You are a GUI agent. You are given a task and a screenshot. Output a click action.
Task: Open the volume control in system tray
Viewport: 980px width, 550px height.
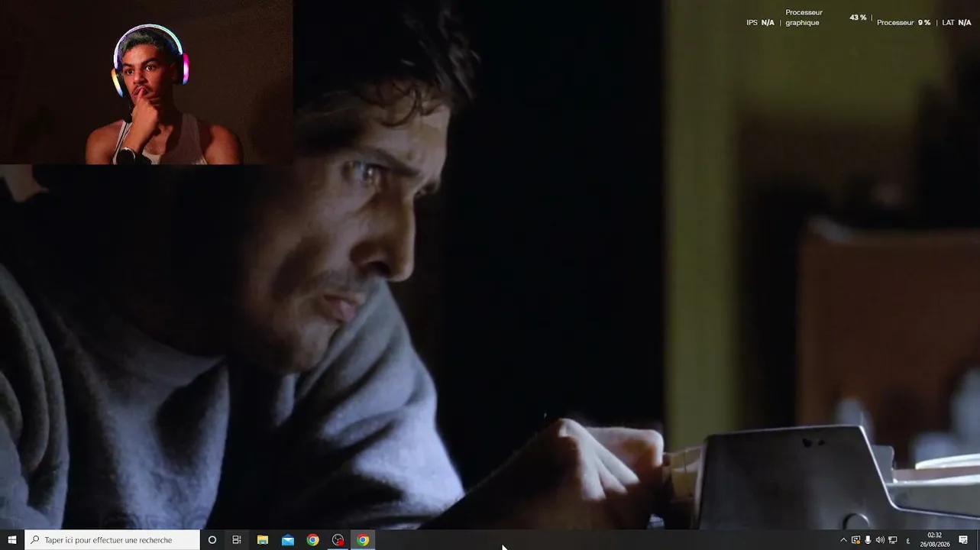(880, 540)
